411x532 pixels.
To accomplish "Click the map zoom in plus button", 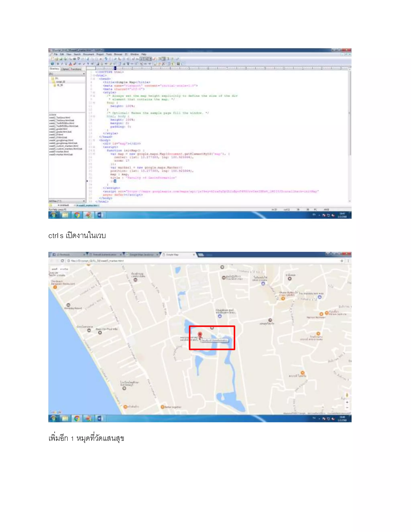I will (347, 402).
